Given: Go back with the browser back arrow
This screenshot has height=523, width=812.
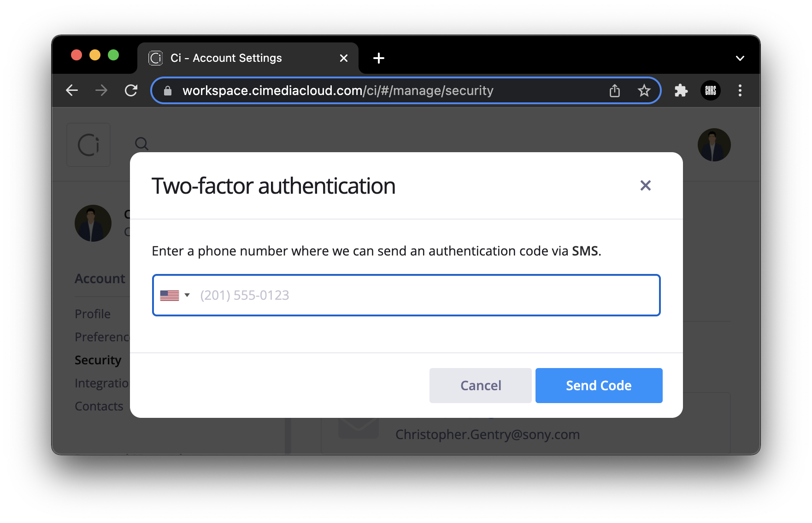Looking at the screenshot, I should [x=72, y=90].
